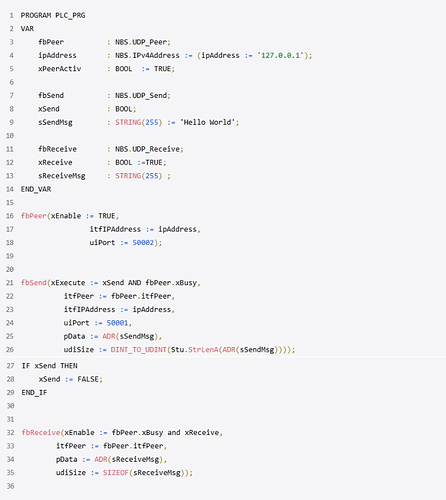Click 'xReceive' declaration on line 12

click(x=55, y=162)
